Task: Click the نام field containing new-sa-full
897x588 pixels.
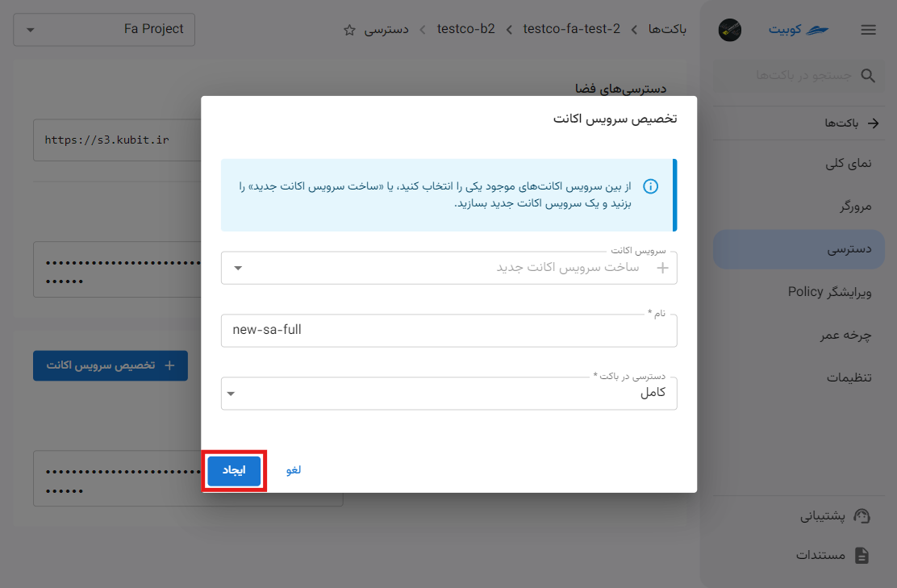Action: [x=449, y=330]
